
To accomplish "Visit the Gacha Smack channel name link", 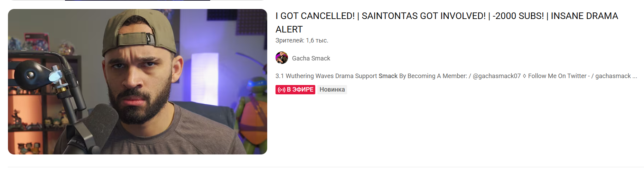I will tap(311, 58).
